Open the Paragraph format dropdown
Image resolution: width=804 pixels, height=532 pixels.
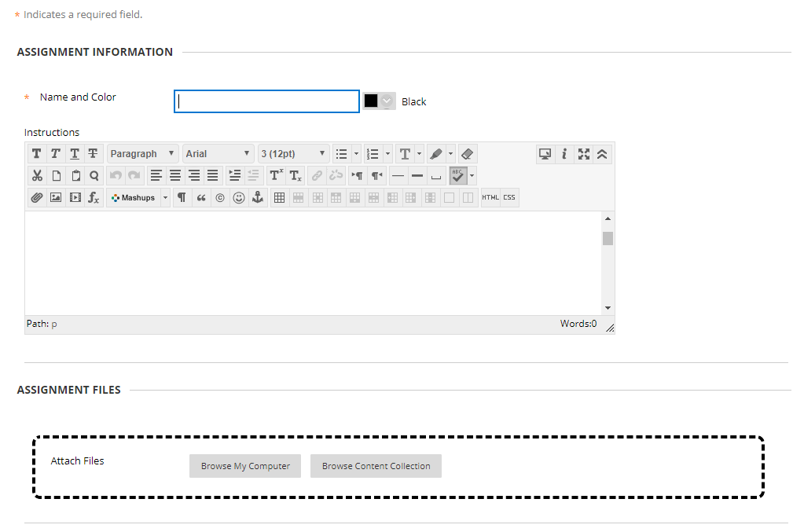[x=142, y=153]
